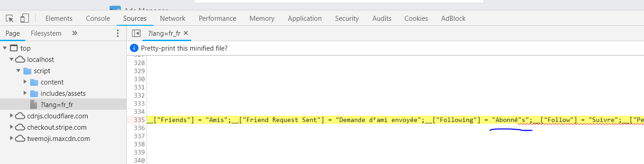Click the Pretty-print this minified file prompt
Image resolution: width=644 pixels, height=164 pixels.
coord(184,48)
